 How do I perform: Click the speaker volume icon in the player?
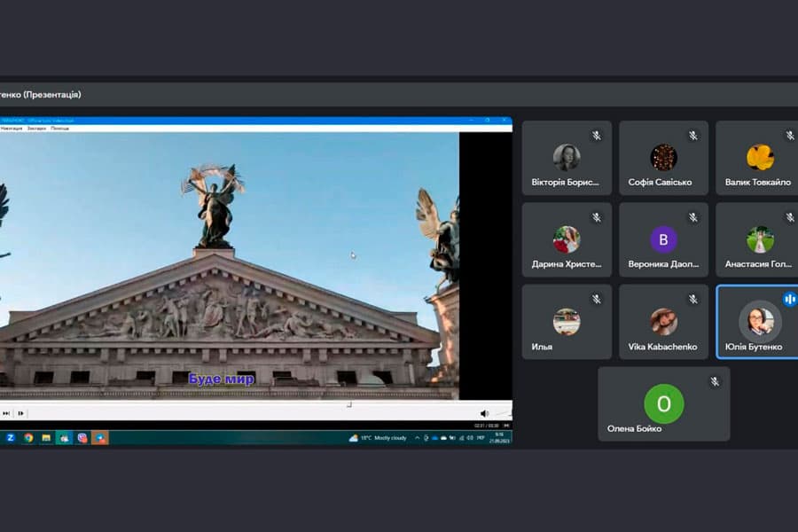tap(484, 413)
